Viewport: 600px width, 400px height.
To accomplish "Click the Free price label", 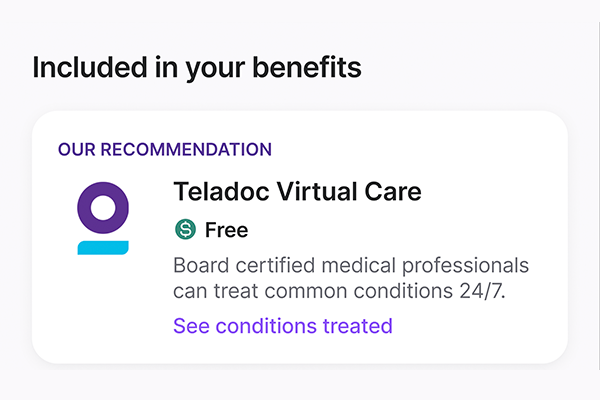I will tap(226, 230).
